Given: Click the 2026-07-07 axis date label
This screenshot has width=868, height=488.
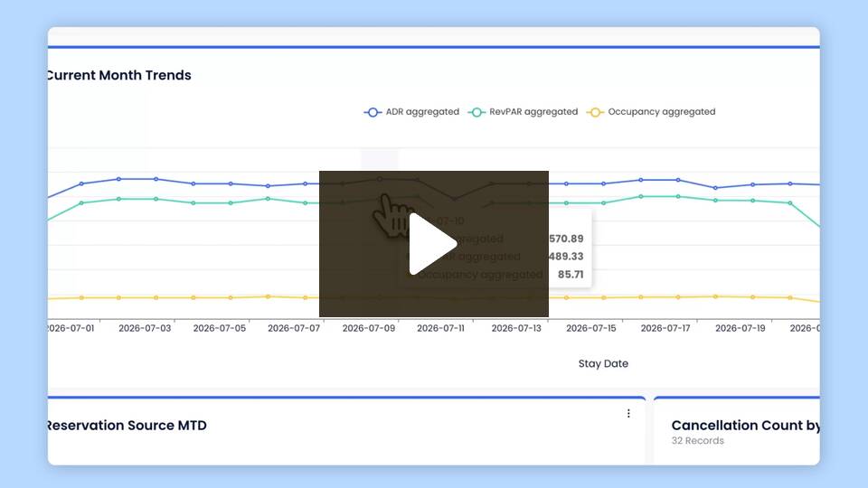Looking at the screenshot, I should pyautogui.click(x=294, y=328).
